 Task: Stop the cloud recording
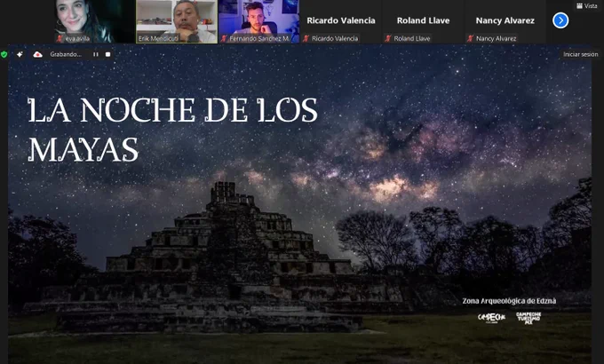(x=107, y=55)
